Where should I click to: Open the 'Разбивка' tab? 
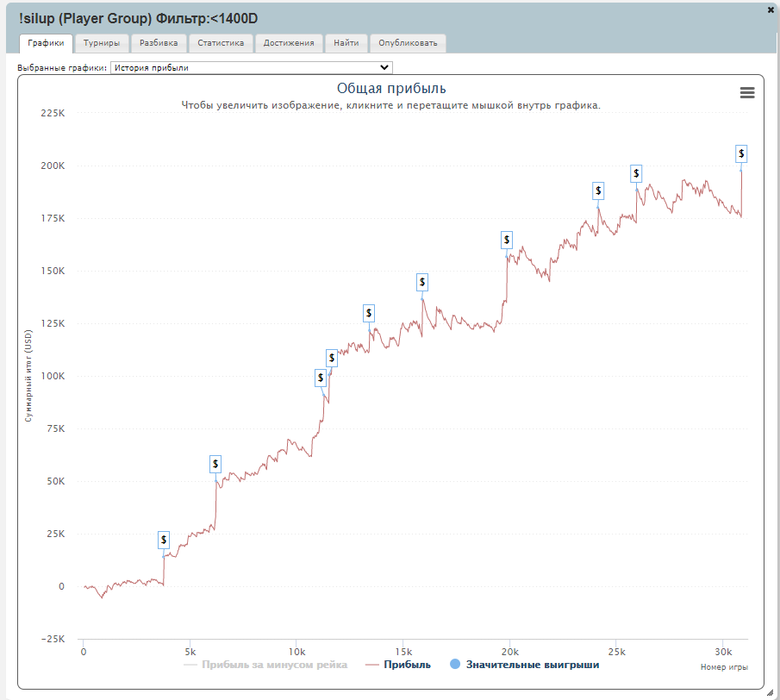pos(159,43)
